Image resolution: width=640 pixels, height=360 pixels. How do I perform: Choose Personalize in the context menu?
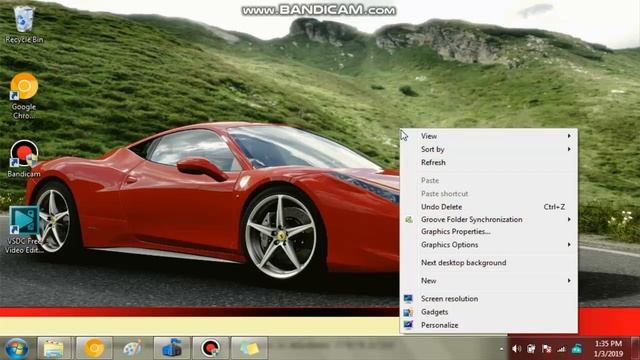coord(489,325)
